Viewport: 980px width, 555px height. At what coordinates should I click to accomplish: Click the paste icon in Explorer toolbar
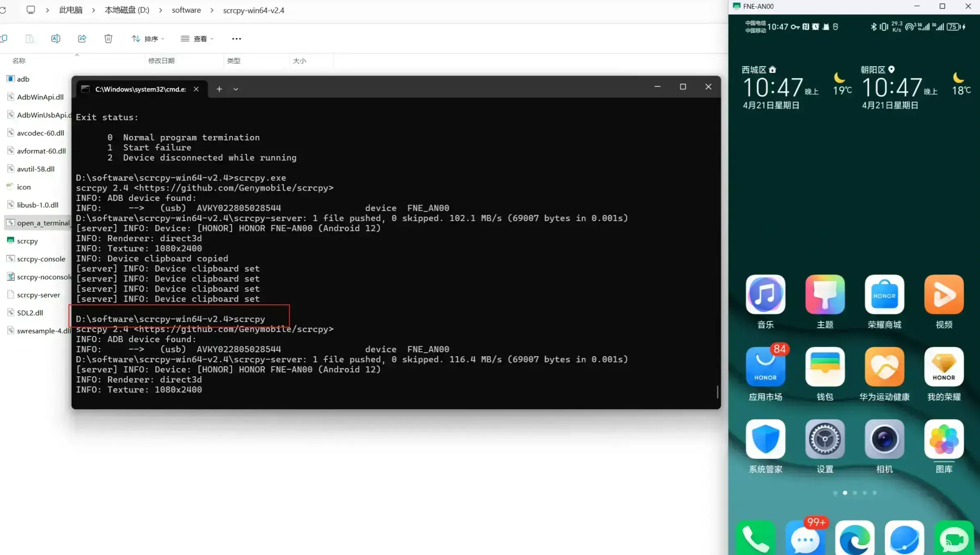coord(29,39)
